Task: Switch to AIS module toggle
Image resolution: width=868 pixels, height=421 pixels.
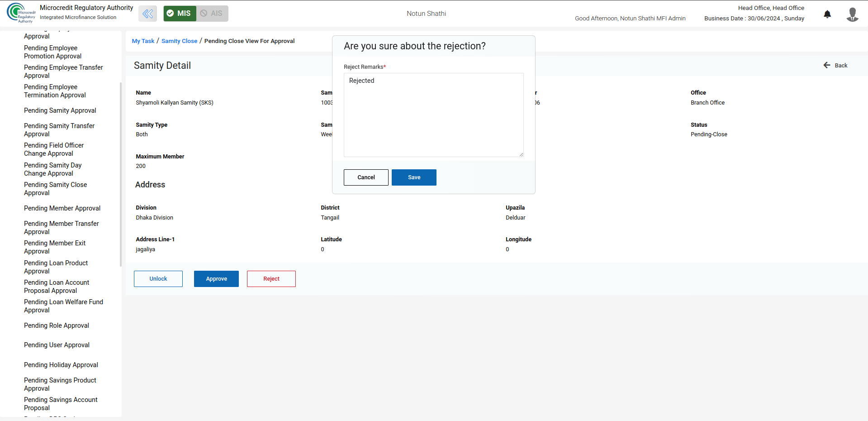Action: [x=212, y=14]
